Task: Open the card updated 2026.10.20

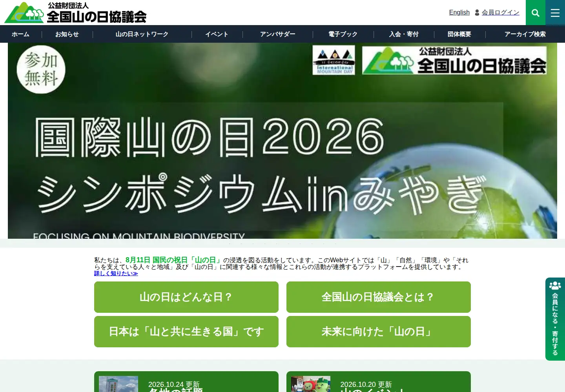Action: coord(379,382)
